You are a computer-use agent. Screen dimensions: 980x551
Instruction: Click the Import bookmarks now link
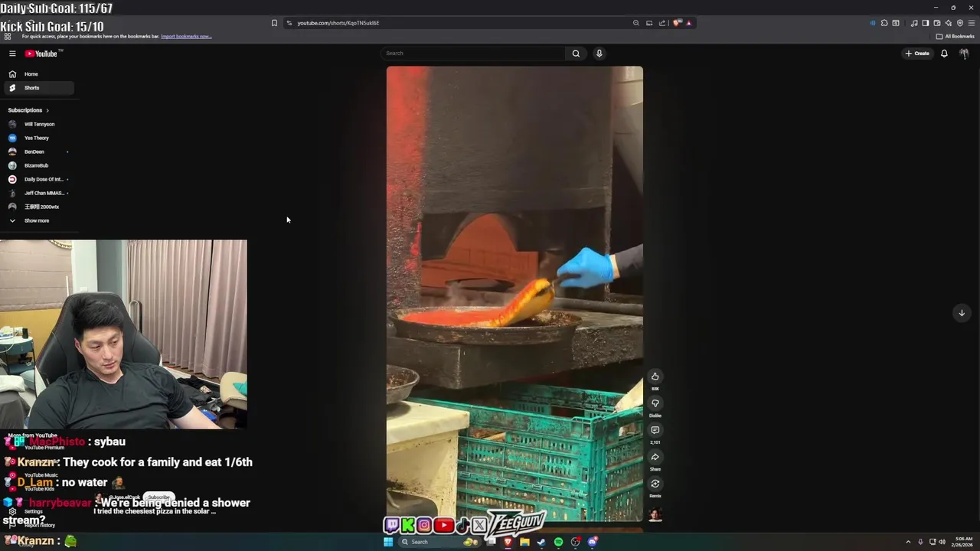click(186, 36)
